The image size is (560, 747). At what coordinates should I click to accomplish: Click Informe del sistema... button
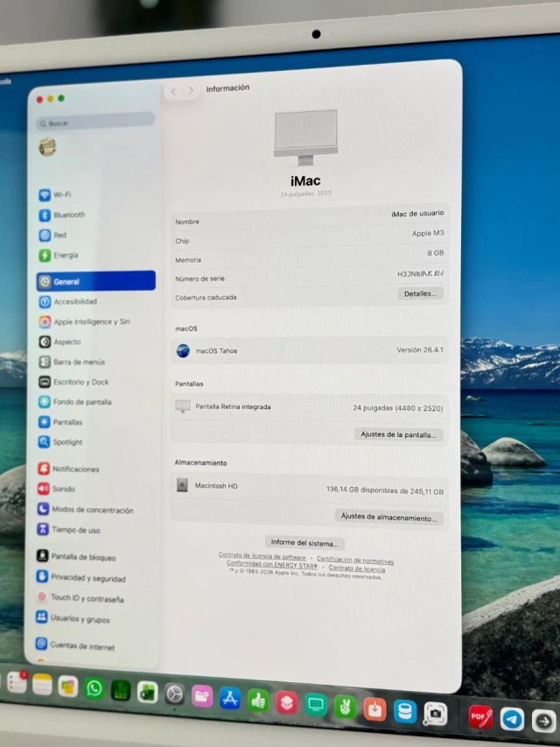pyautogui.click(x=304, y=543)
